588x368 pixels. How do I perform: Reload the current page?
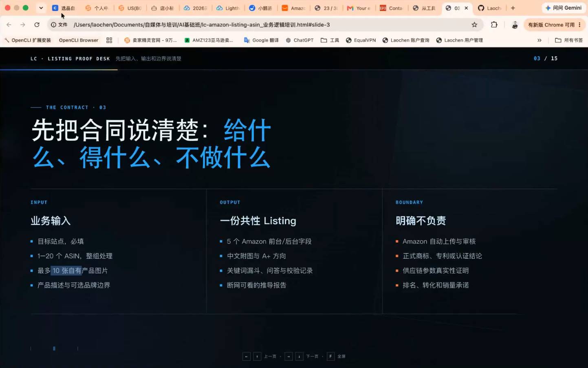pos(37,25)
